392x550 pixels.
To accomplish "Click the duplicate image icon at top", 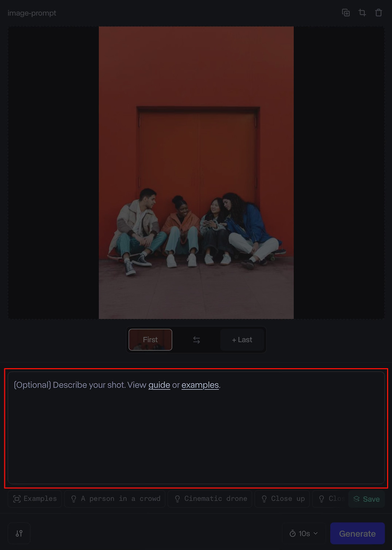I will [346, 13].
